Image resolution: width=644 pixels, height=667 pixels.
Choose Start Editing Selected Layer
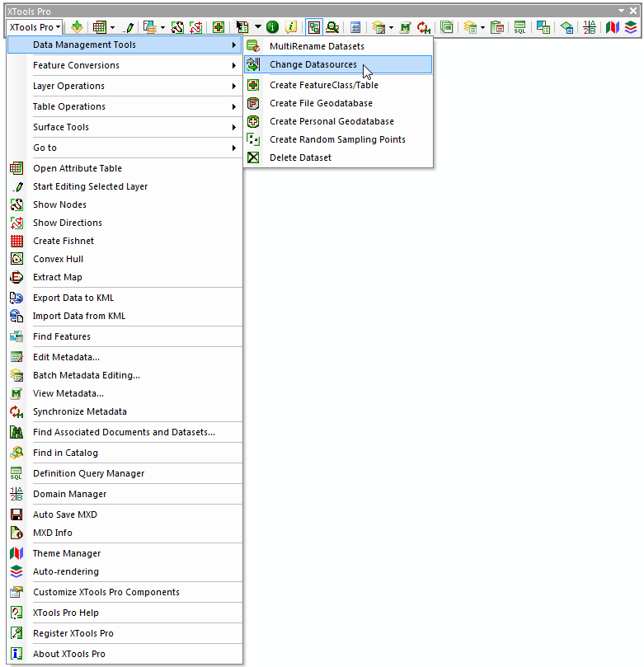pyautogui.click(x=125, y=186)
